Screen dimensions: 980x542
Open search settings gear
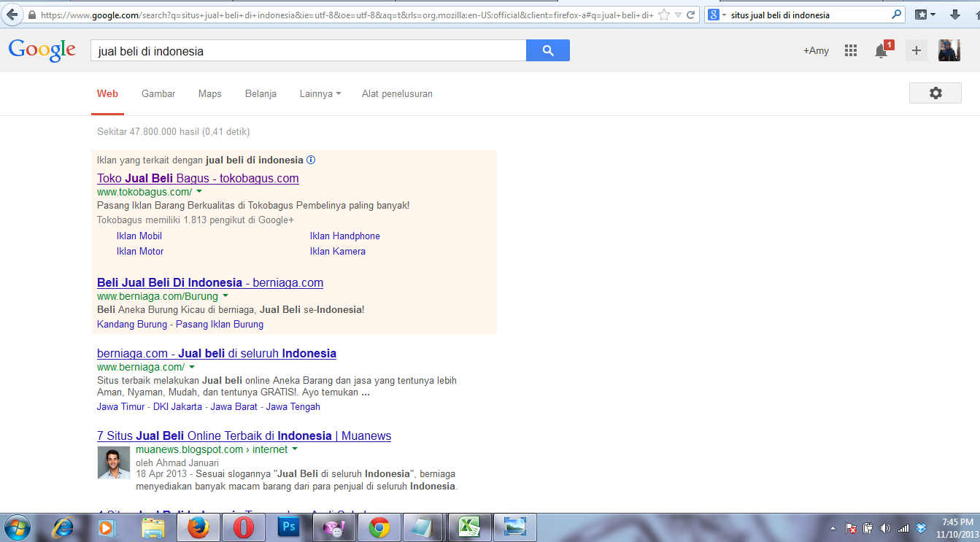pos(935,93)
